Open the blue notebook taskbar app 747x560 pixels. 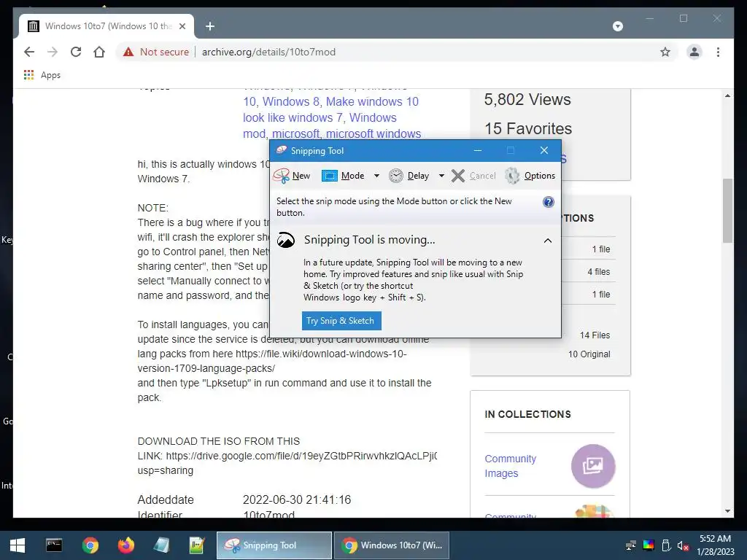tap(162, 545)
